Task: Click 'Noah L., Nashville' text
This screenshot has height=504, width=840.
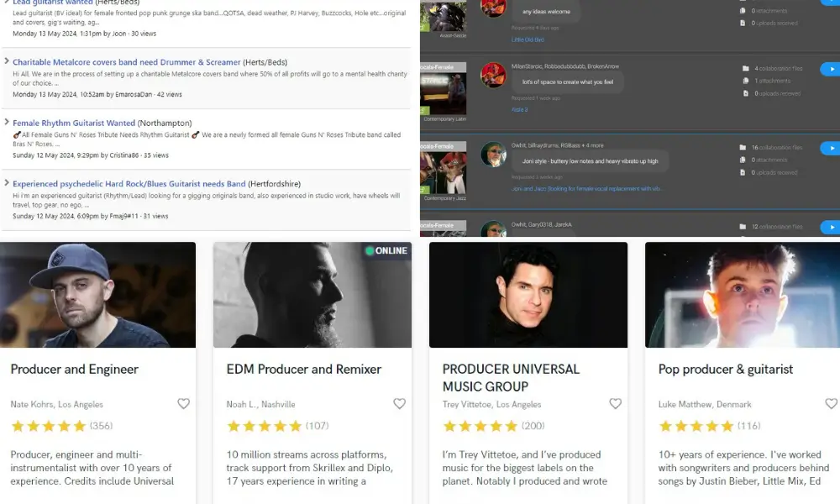Action: click(261, 404)
